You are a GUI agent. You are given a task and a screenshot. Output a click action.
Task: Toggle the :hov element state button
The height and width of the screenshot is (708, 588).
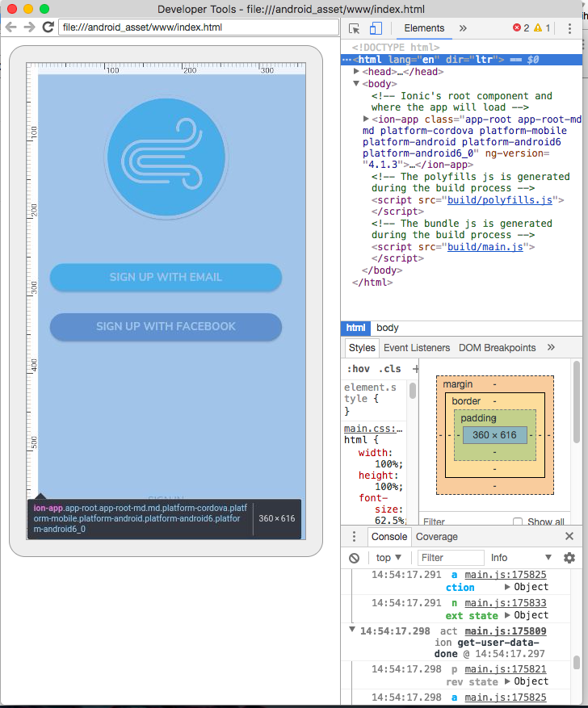pyautogui.click(x=358, y=369)
